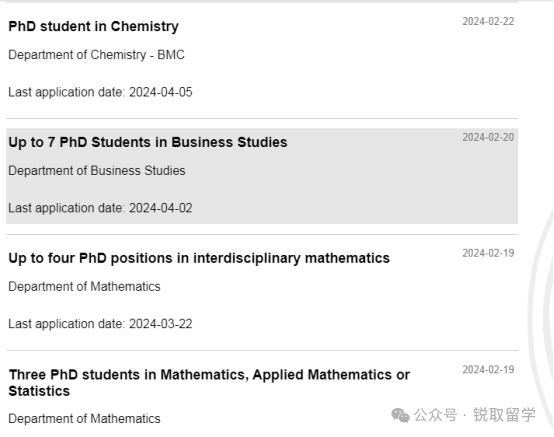Image resolution: width=554 pixels, height=437 pixels.
Task: Click the WeChat logo icon in watermark
Action: tap(400, 415)
